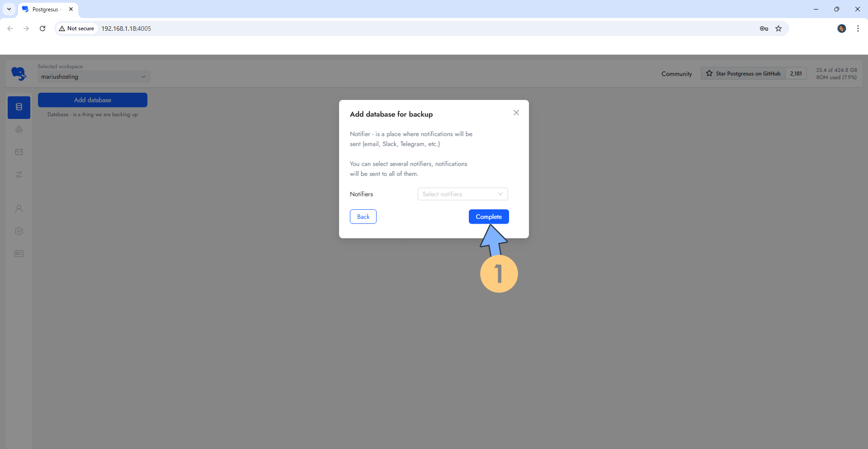
Task: Expand the Select notifiers dropdown
Action: [462, 194]
